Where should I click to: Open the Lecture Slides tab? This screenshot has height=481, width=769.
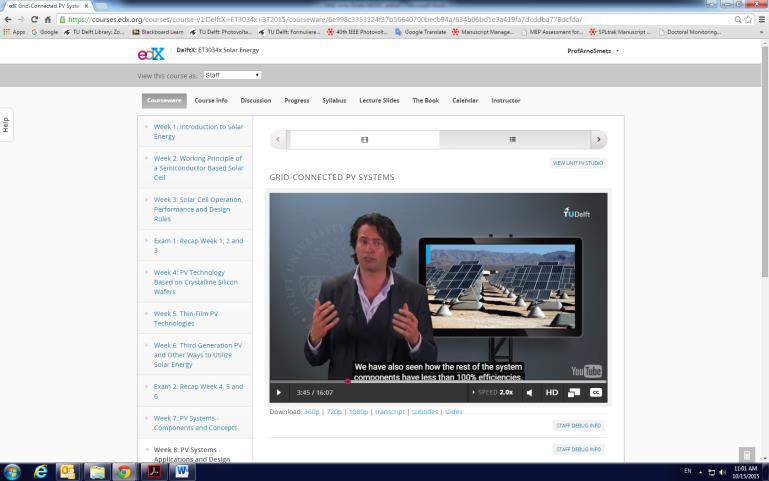click(x=379, y=100)
